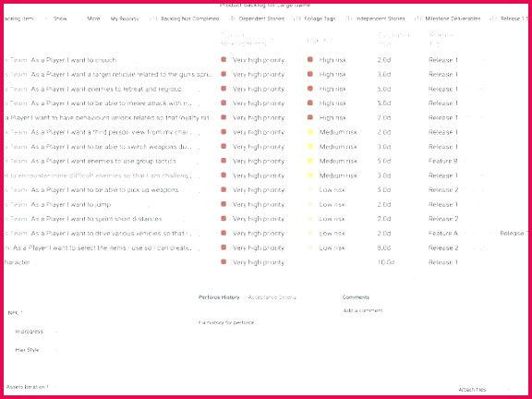Screen dimensions: 532x399
Task: Click the NPC 1 item title
Action: [x=16, y=313]
